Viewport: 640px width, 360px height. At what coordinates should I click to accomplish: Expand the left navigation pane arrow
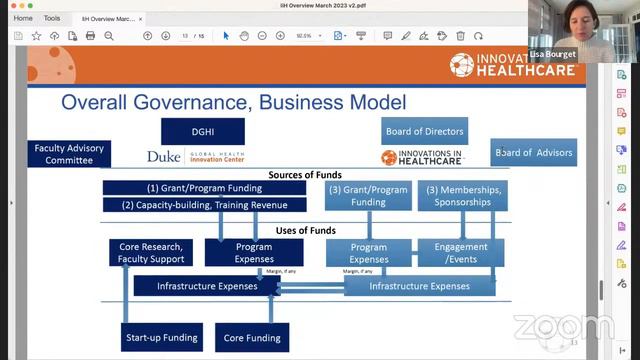11,202
